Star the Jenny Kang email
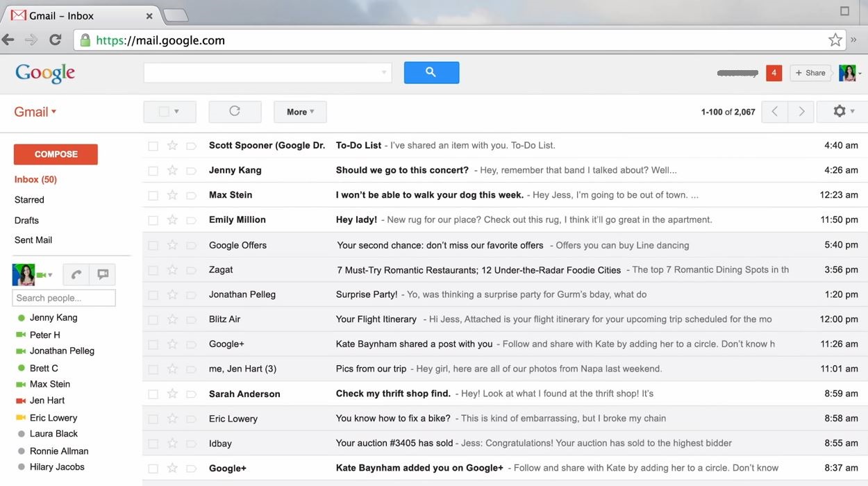This screenshot has width=868, height=486. 172,170
